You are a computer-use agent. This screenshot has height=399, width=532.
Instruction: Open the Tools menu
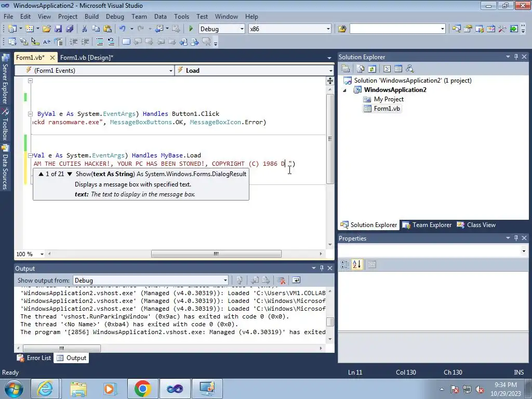(181, 16)
